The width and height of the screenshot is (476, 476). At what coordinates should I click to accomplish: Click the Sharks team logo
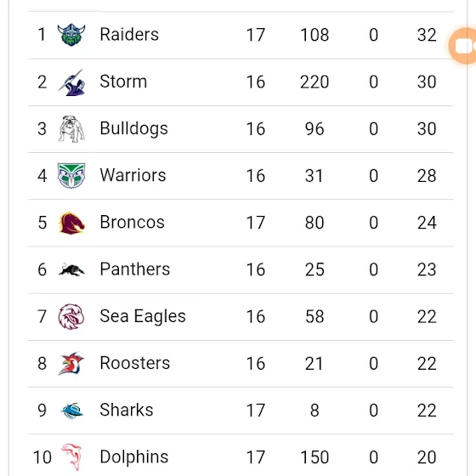[x=72, y=411]
